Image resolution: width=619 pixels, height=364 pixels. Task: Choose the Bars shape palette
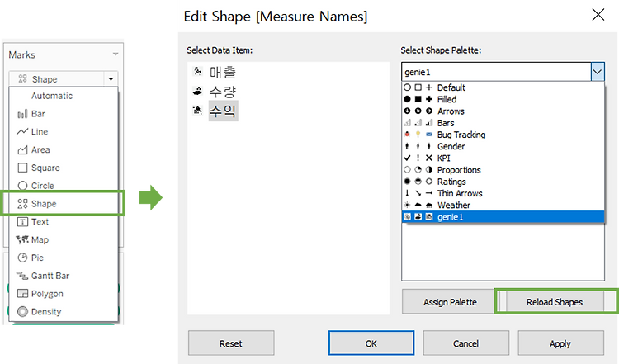503,123
